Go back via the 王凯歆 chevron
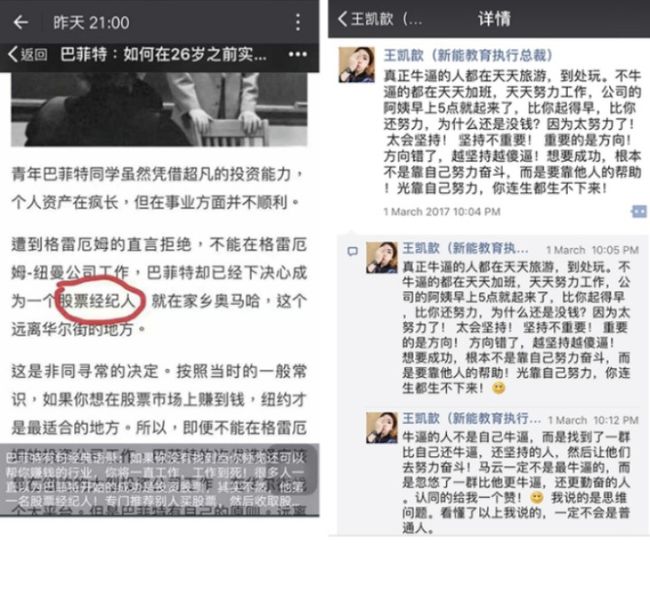The image size is (650, 608). (379, 19)
